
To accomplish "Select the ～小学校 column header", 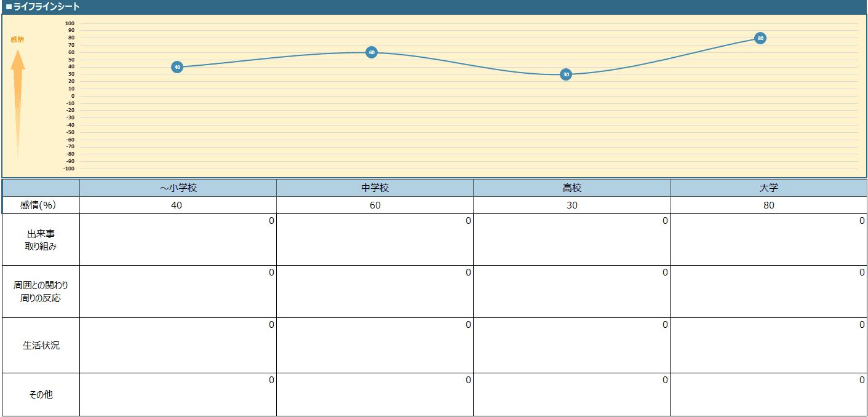I will 178,188.
